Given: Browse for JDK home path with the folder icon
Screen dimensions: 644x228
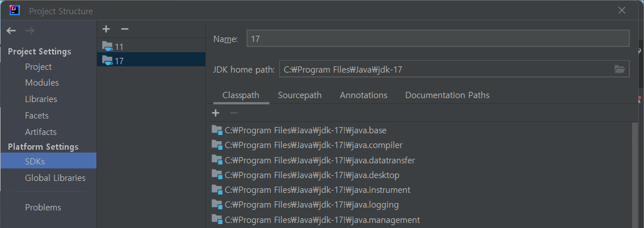Looking at the screenshot, I should tap(620, 69).
